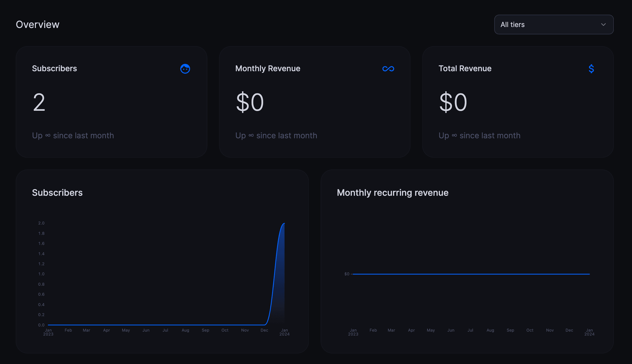This screenshot has width=632, height=364.
Task: Click the chevron arrow in tiers selector
Action: point(603,25)
